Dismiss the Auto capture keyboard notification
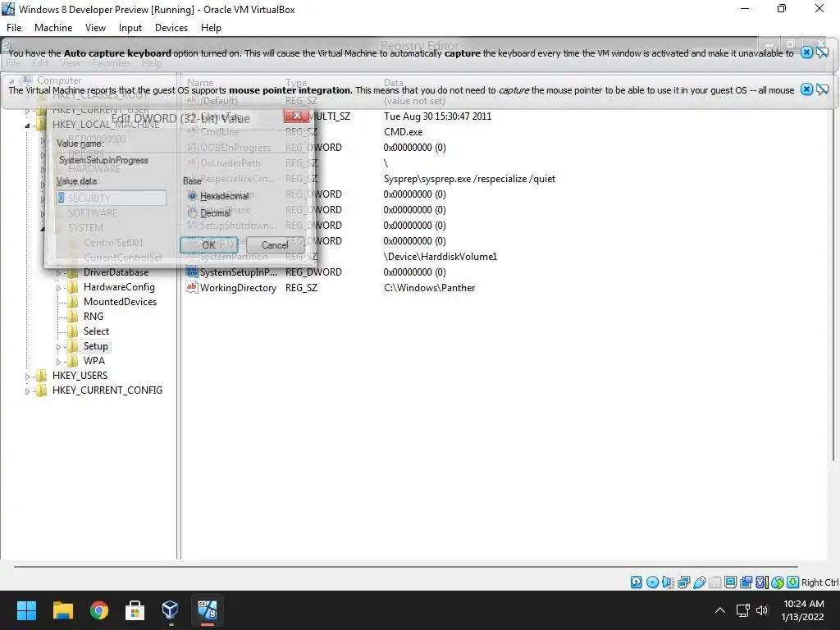The width and height of the screenshot is (840, 630). click(806, 52)
